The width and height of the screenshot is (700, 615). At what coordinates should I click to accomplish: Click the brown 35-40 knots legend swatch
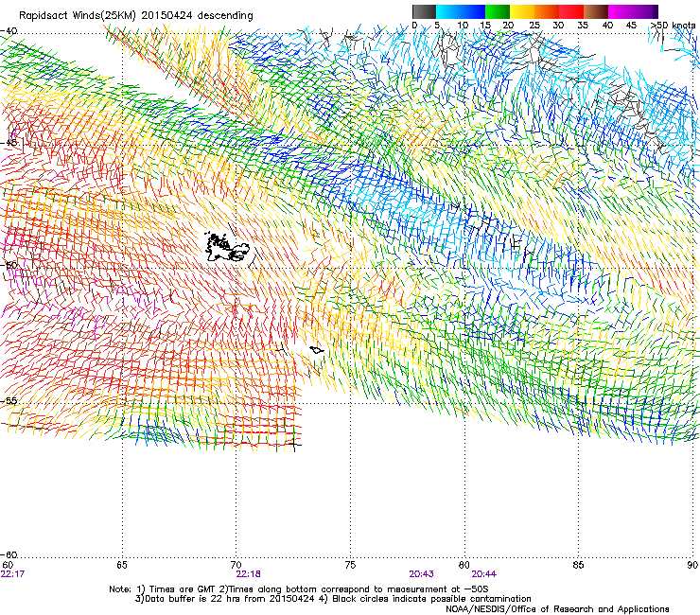point(596,11)
